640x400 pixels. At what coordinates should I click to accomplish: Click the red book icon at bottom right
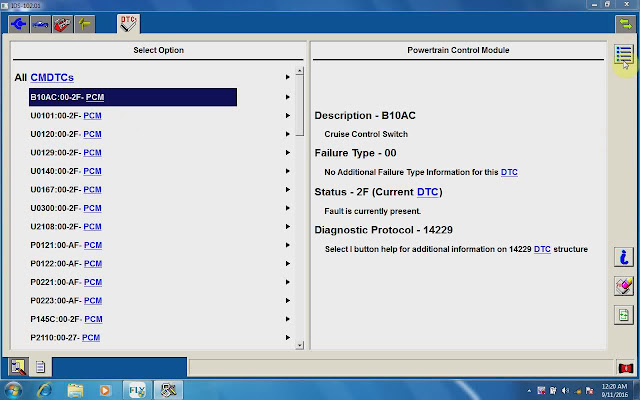point(625,368)
